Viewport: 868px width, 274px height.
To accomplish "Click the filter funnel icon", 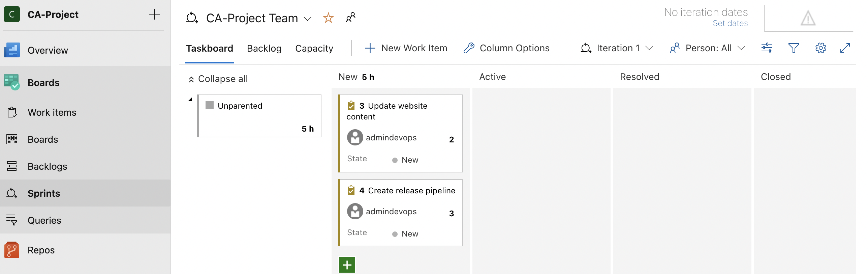I will click(794, 48).
